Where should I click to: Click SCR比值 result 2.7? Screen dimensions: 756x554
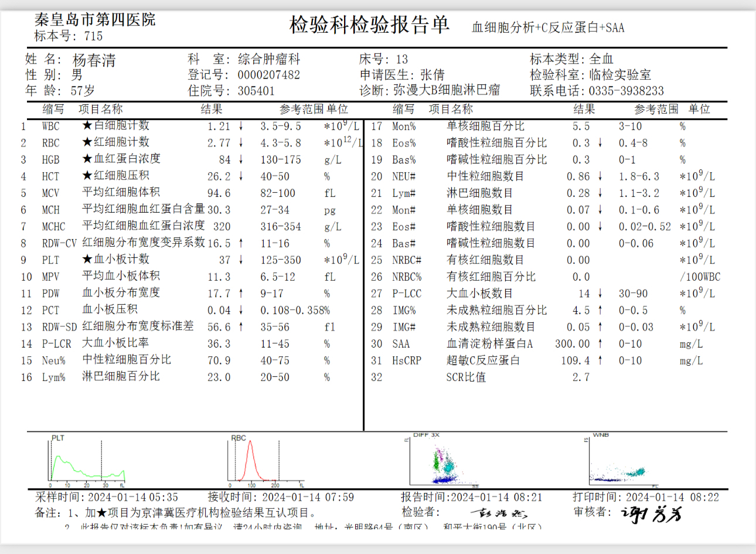click(581, 378)
